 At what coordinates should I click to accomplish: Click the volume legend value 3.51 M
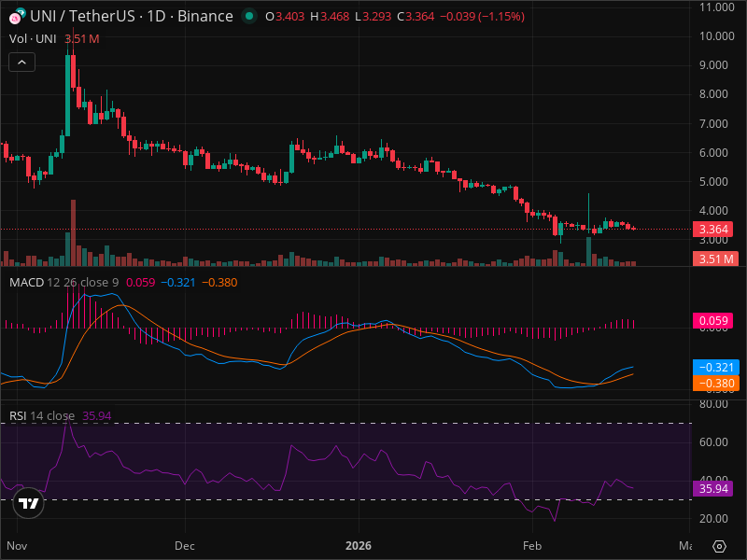82,38
